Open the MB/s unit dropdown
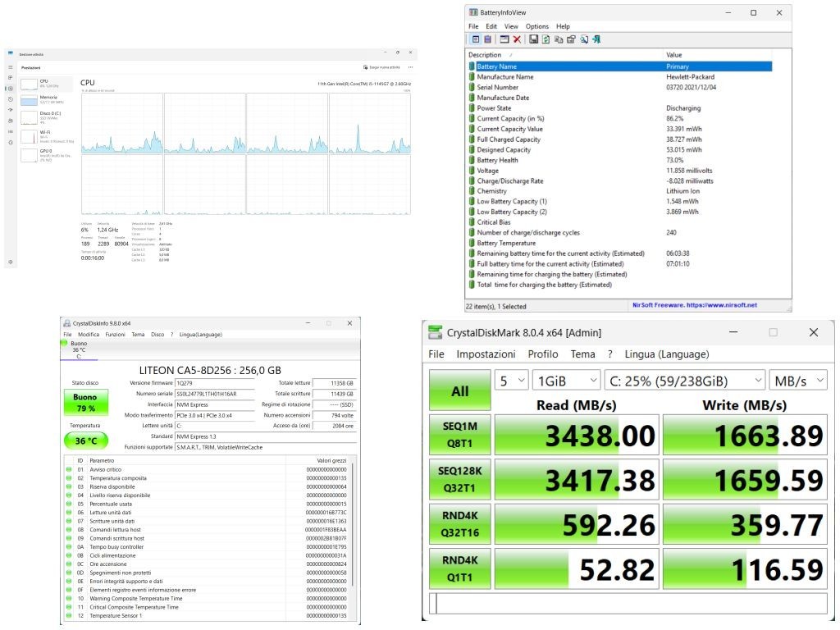The width and height of the screenshot is (840, 630). (797, 381)
